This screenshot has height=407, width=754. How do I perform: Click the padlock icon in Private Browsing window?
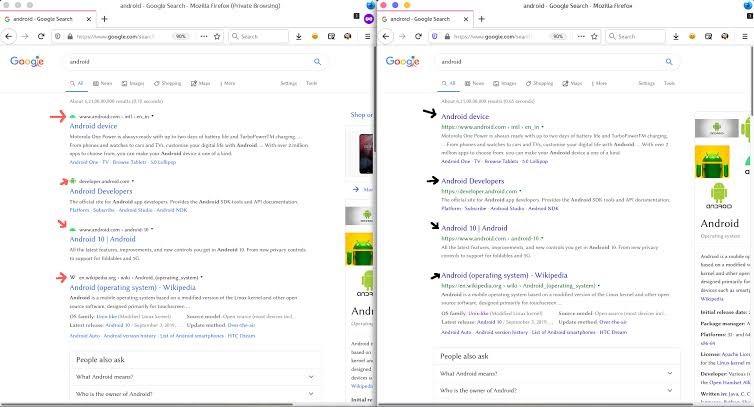click(x=70, y=36)
